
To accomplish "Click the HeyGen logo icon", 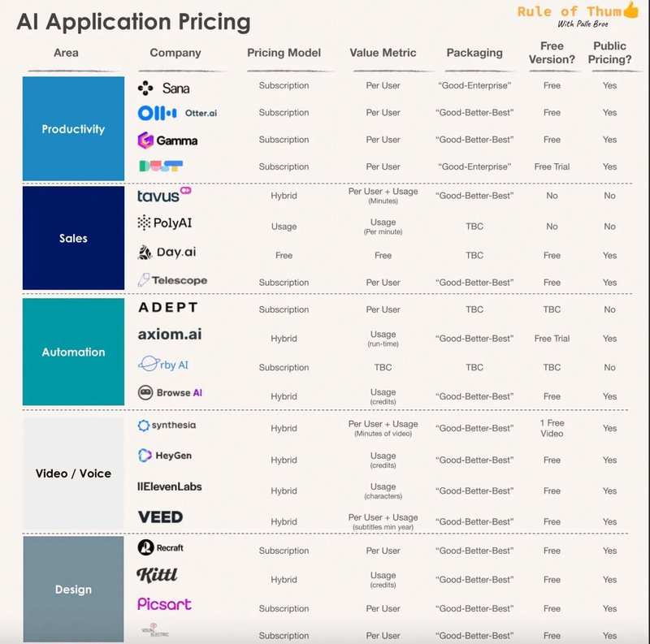I will pyautogui.click(x=145, y=456).
